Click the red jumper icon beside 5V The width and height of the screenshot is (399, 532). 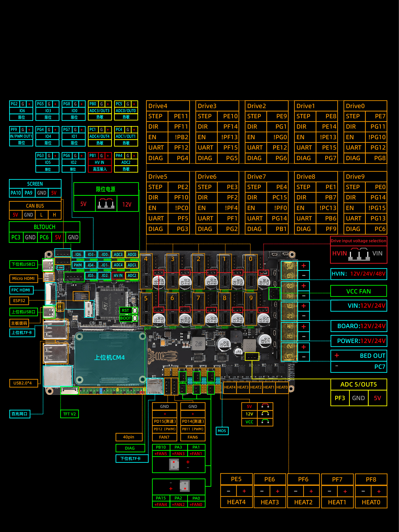coord(265,406)
